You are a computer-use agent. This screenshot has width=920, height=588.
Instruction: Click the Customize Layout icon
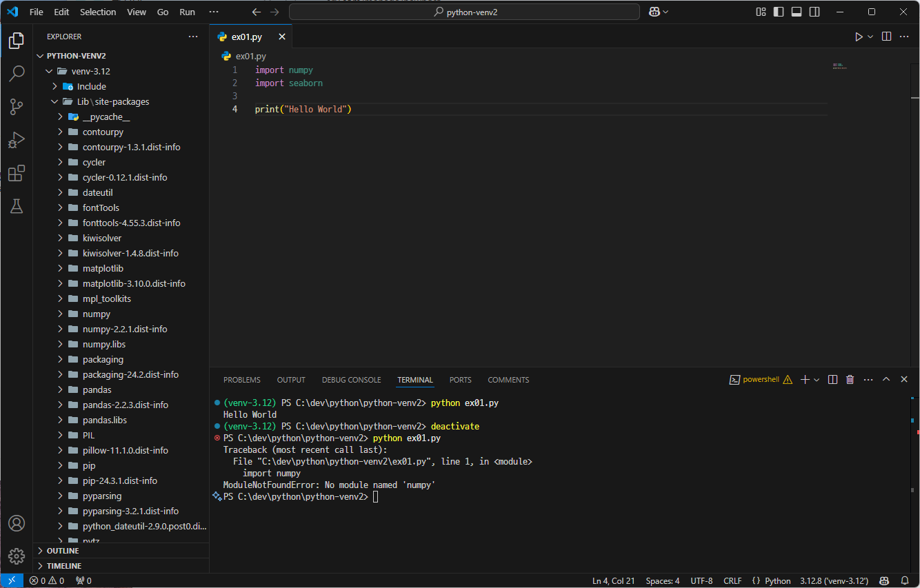[761, 12]
